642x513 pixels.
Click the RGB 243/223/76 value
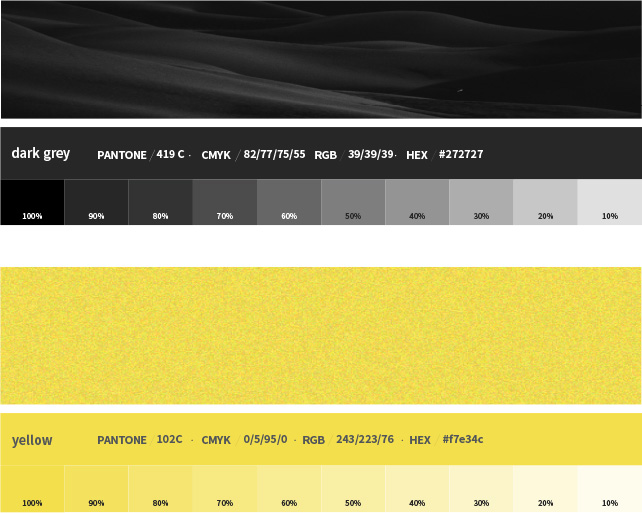coord(365,440)
